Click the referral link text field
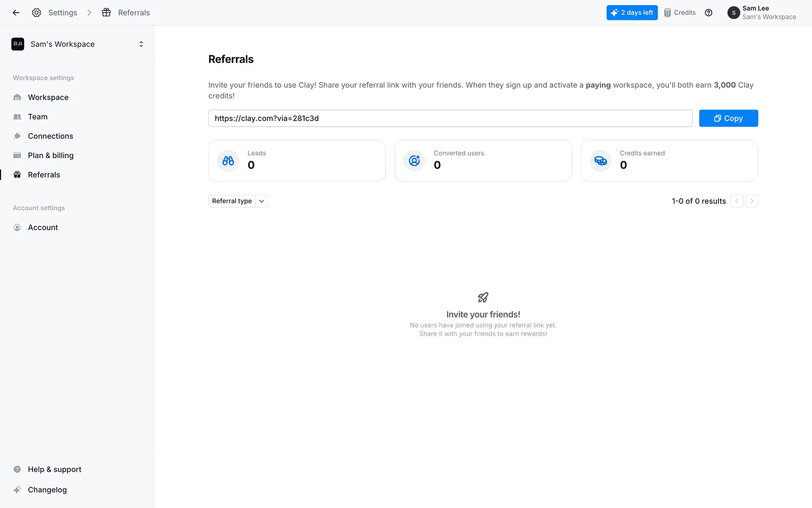 click(x=450, y=118)
